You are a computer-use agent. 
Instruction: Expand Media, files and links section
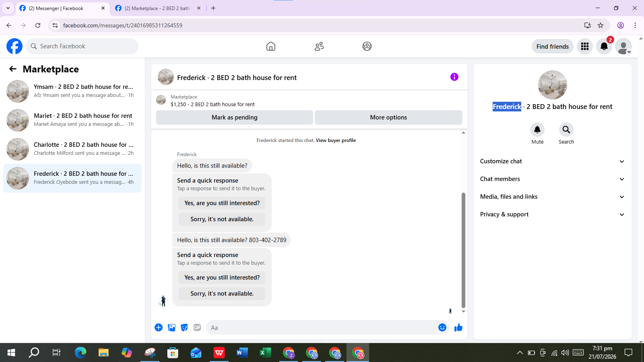click(552, 197)
